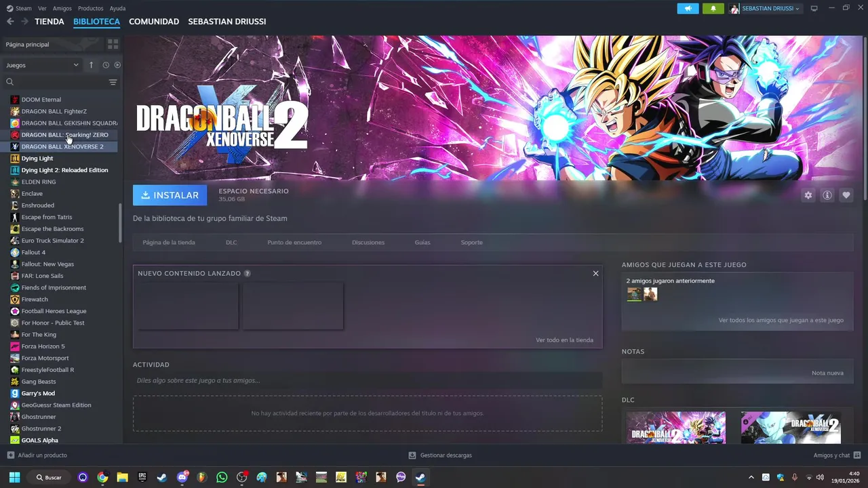
Task: Open Amigos y chat
Action: point(837,455)
